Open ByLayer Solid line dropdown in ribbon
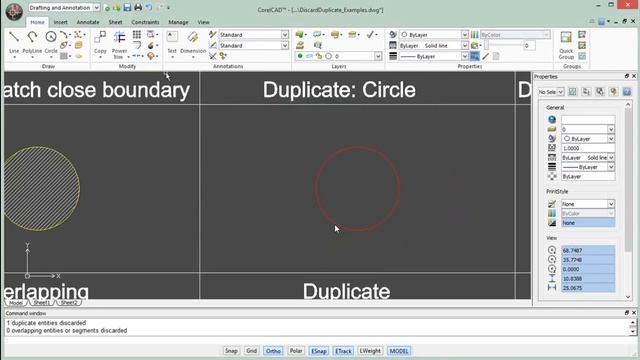 tap(464, 46)
